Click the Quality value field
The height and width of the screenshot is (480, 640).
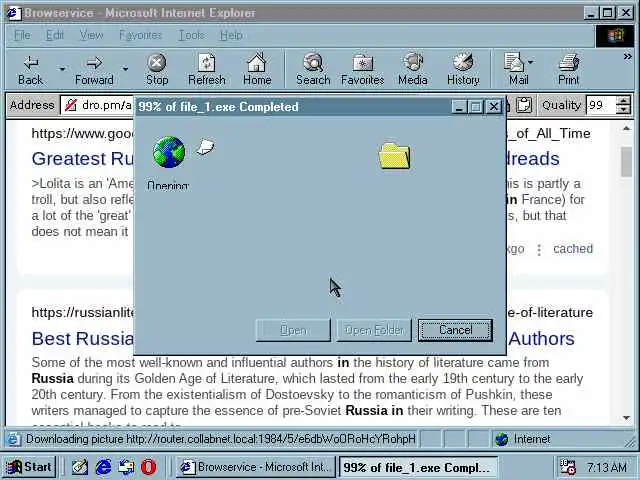click(x=600, y=105)
